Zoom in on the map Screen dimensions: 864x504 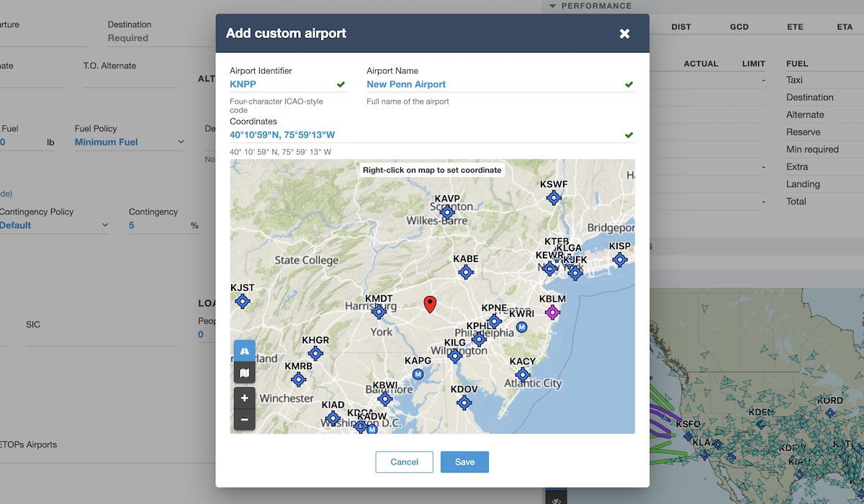(245, 397)
